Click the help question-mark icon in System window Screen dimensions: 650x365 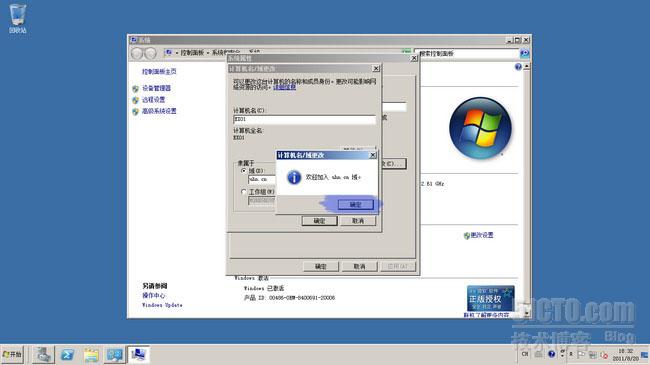click(518, 67)
